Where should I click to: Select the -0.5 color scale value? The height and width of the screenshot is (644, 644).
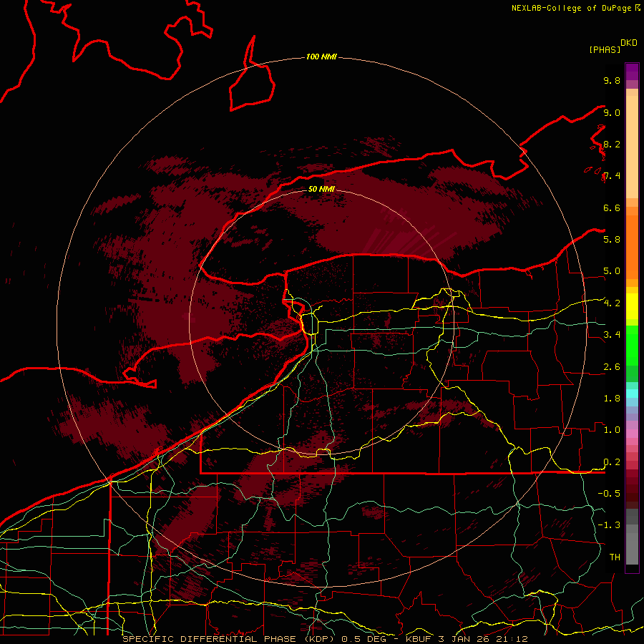pyautogui.click(x=609, y=494)
